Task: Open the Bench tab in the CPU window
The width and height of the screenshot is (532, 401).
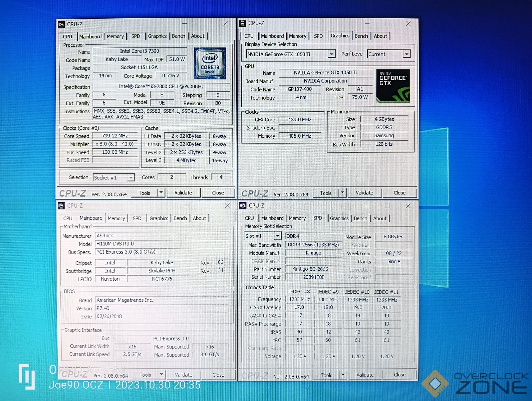Action: click(x=179, y=36)
